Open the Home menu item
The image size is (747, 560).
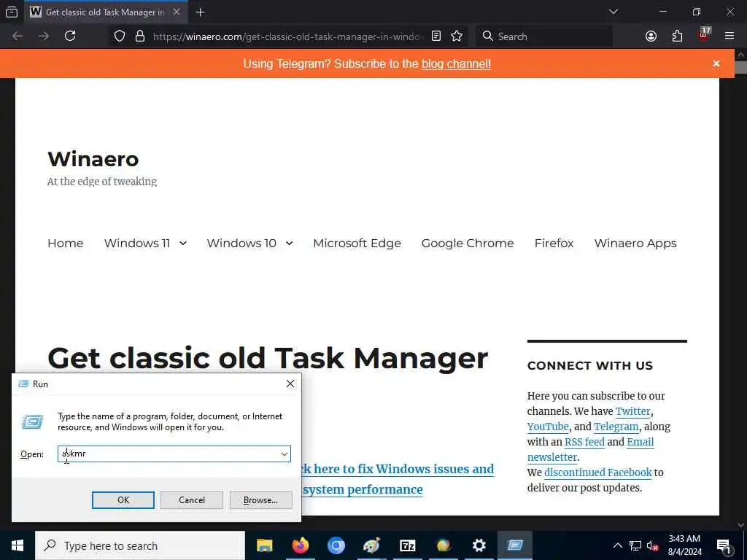coord(65,244)
